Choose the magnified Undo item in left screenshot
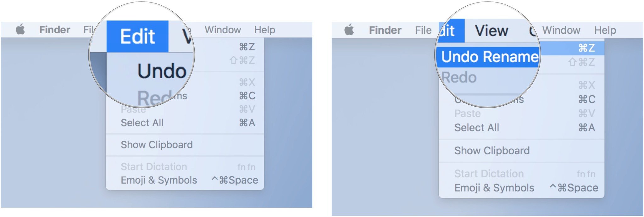Viewport: 644px width, 217px height. (162, 71)
